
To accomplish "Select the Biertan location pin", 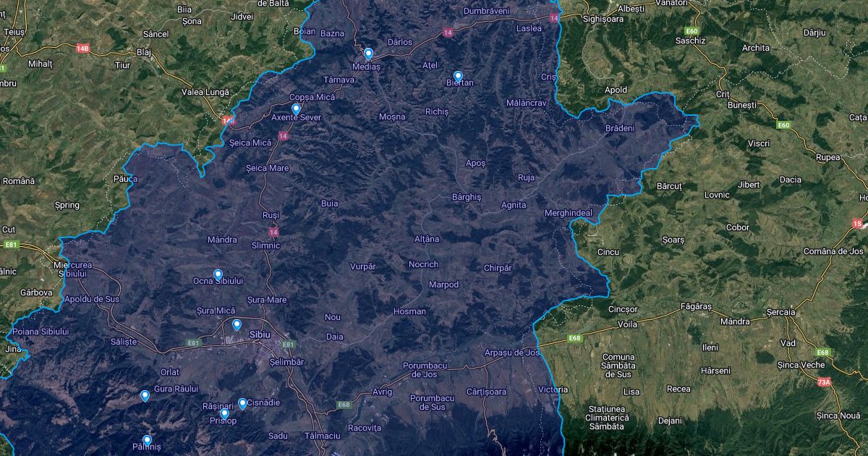I will [458, 76].
